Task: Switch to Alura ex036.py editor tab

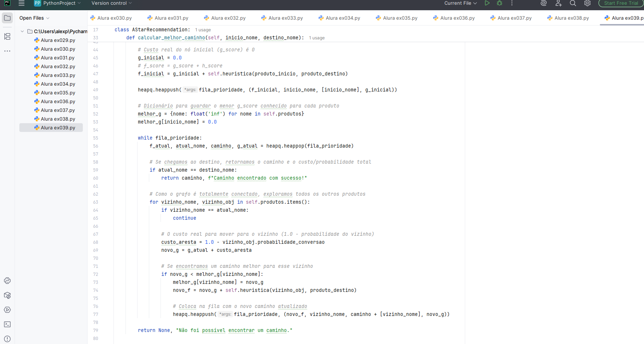Action: coord(454,18)
